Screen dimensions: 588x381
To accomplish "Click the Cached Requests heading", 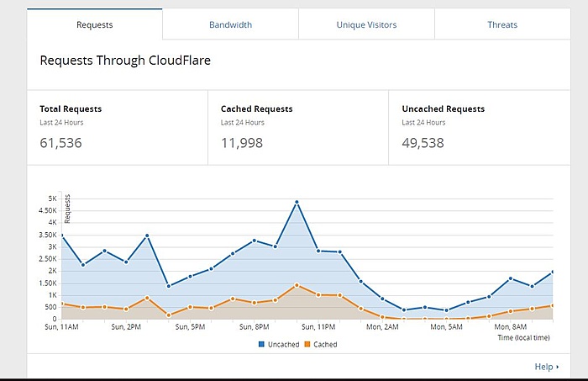I will coord(257,108).
